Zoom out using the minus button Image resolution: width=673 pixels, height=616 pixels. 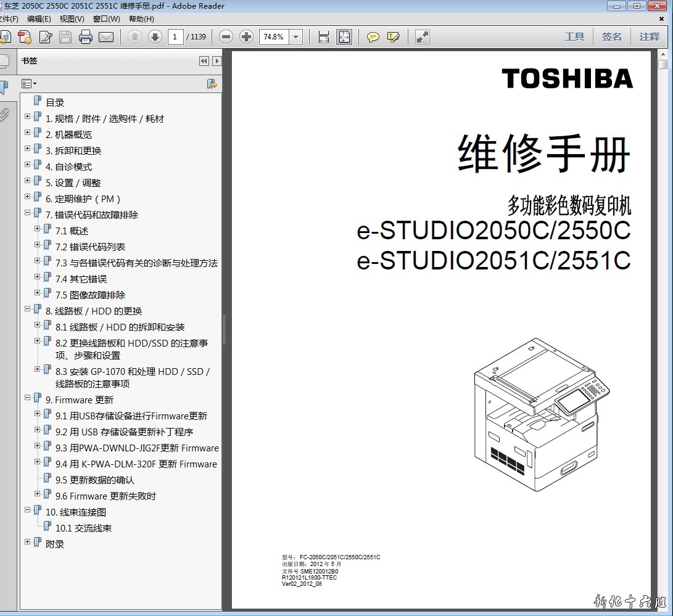pos(226,37)
